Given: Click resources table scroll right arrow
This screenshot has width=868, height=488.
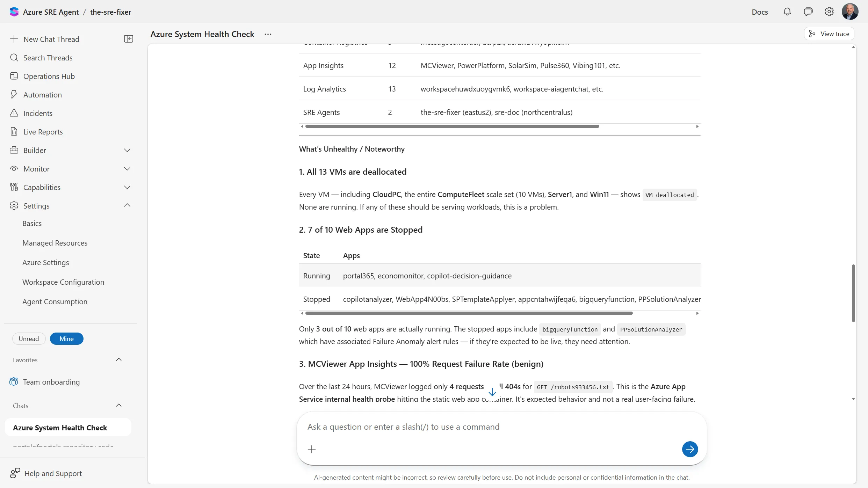Looking at the screenshot, I should [697, 126].
